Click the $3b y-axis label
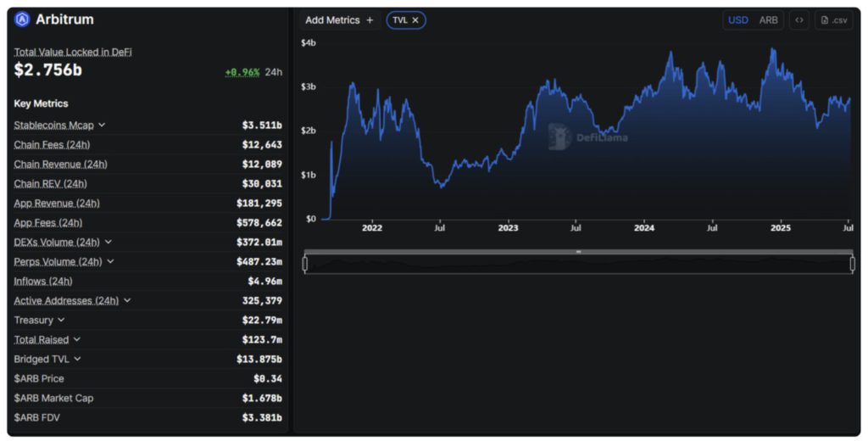868x441 pixels. point(309,87)
